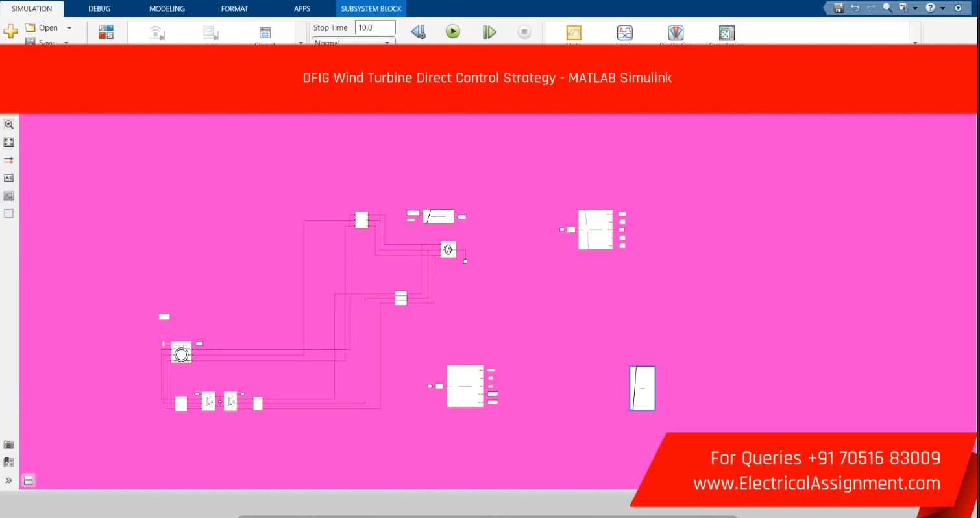The height and width of the screenshot is (518, 980).
Task: Click the Step Forward button
Action: click(489, 32)
